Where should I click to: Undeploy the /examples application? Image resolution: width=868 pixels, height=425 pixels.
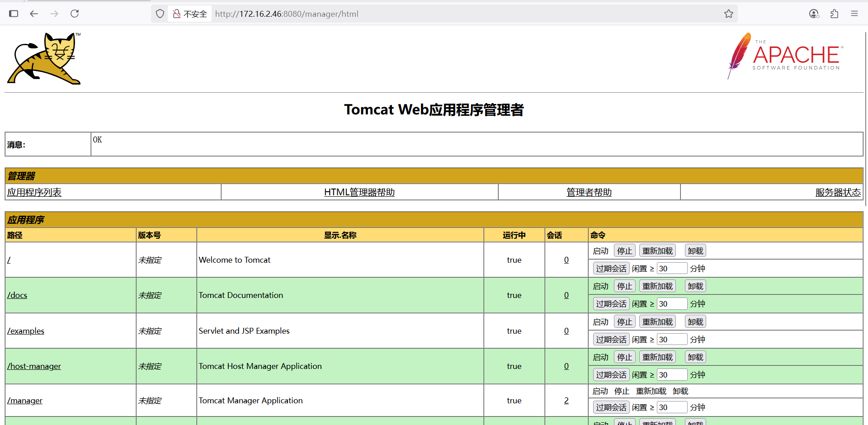[x=695, y=322]
